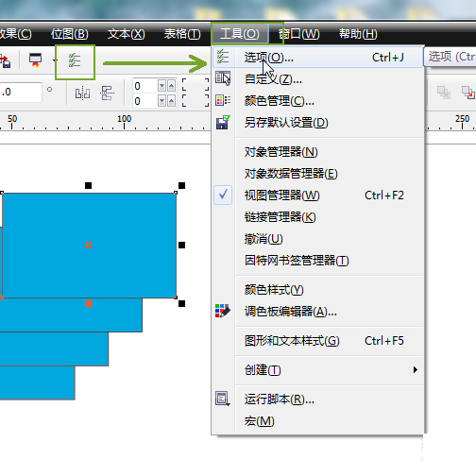Choose 自定义(Z)... menu entry
The width and height of the screenshot is (476, 476).
(x=318, y=78)
